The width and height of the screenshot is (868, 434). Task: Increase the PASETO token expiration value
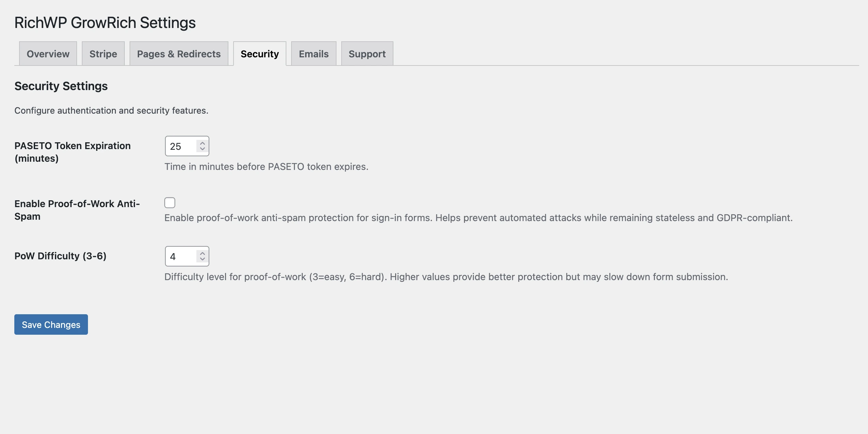click(203, 143)
